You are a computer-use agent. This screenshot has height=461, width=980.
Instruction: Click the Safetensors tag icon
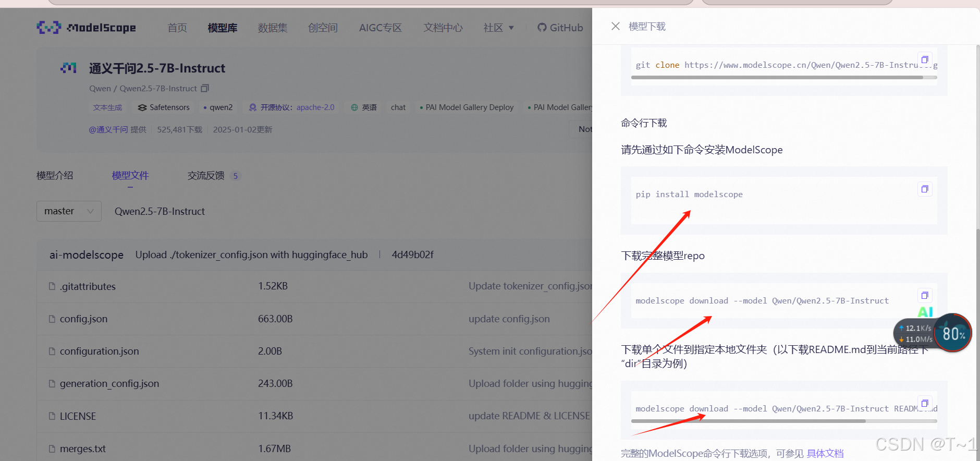pyautogui.click(x=142, y=107)
